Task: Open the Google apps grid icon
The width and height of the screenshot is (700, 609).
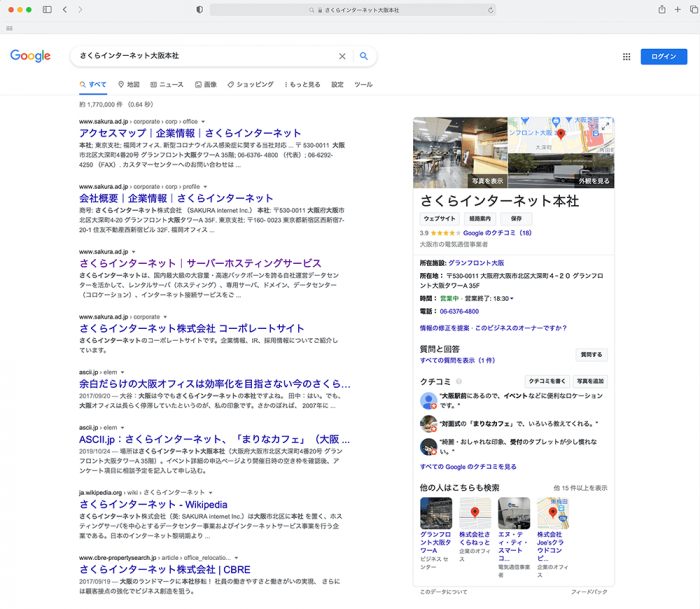Action: pos(626,57)
